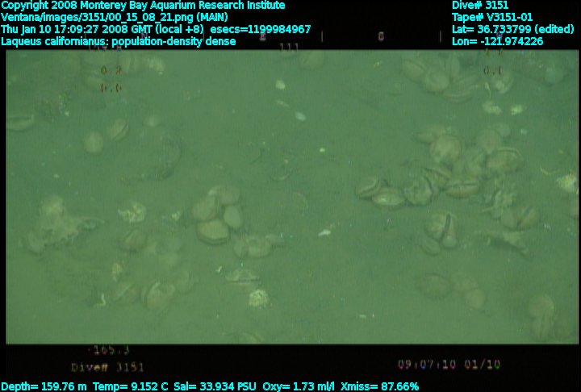Click the MBARI copyright notice text

(x=144, y=6)
